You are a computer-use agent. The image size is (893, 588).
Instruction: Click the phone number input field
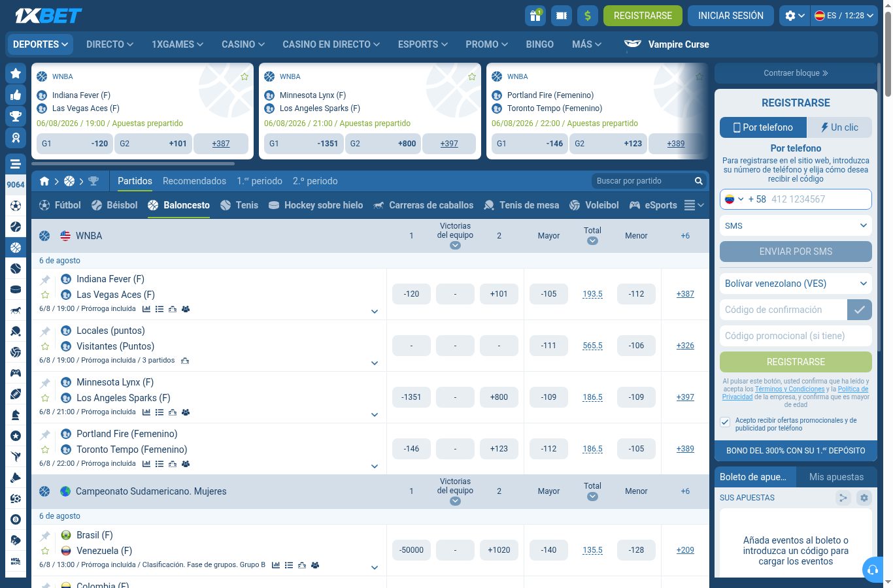(x=818, y=199)
